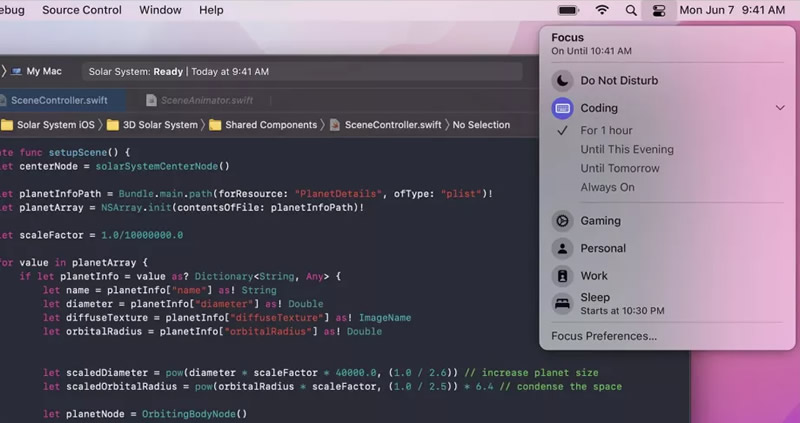Open the Wi-Fi status menu

point(602,10)
